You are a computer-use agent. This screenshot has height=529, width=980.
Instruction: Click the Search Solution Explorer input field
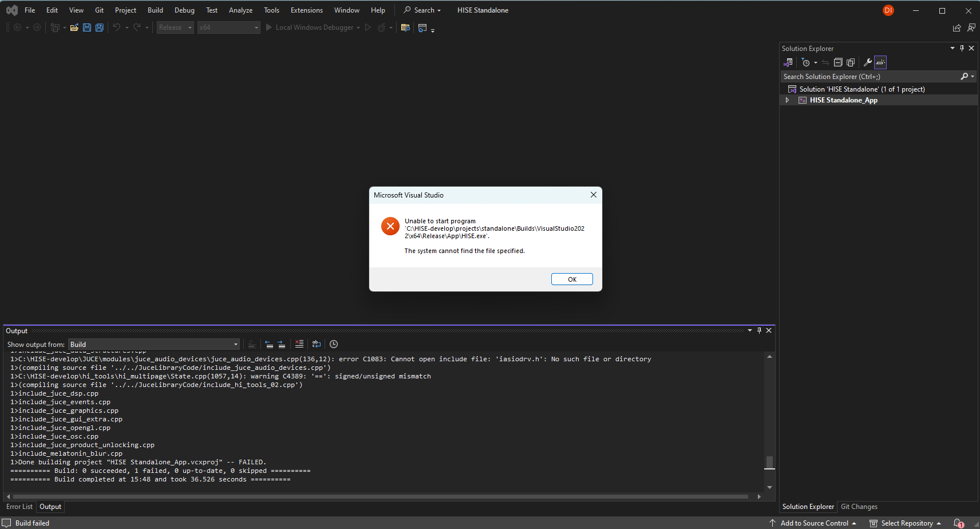870,76
